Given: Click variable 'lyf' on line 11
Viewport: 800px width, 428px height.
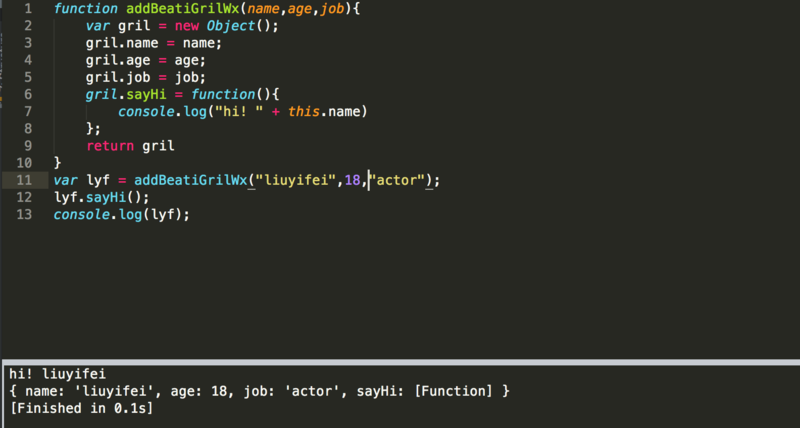Looking at the screenshot, I should click(98, 180).
